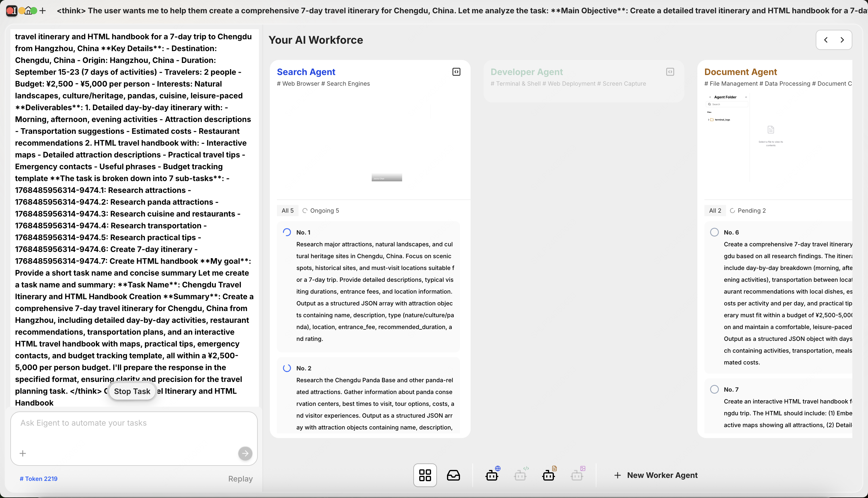The image size is (868, 498).
Task: Open the grid overview workspace view
Action: pyautogui.click(x=425, y=475)
